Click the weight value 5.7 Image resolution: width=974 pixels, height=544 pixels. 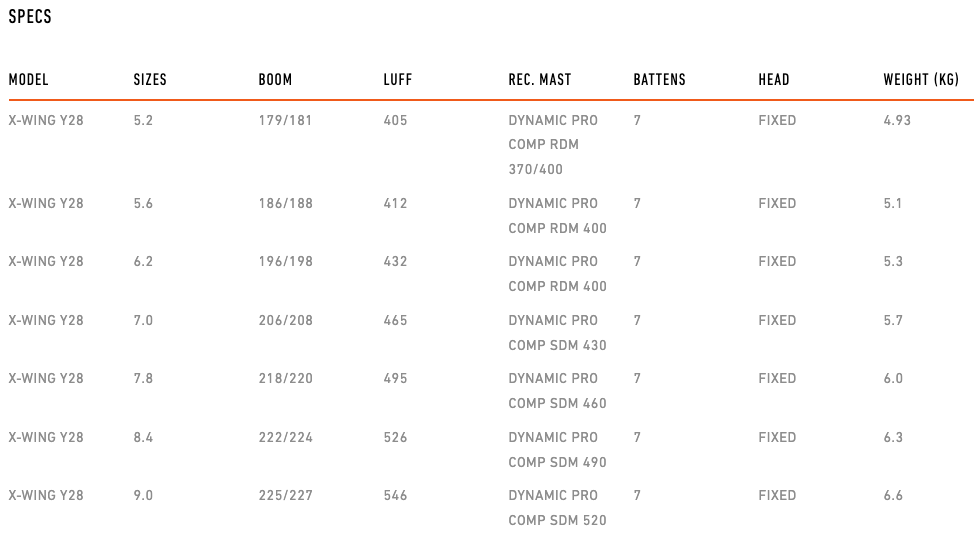(893, 320)
